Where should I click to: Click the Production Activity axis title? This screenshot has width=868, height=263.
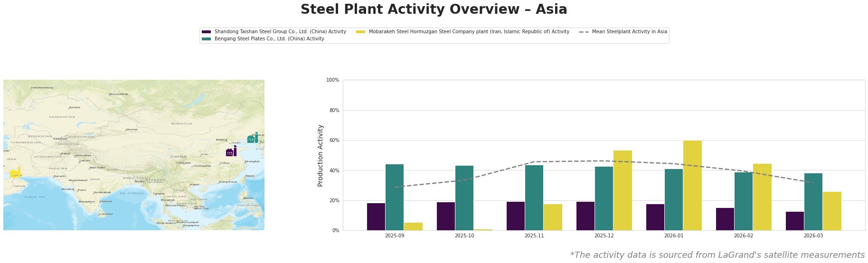coord(321,155)
